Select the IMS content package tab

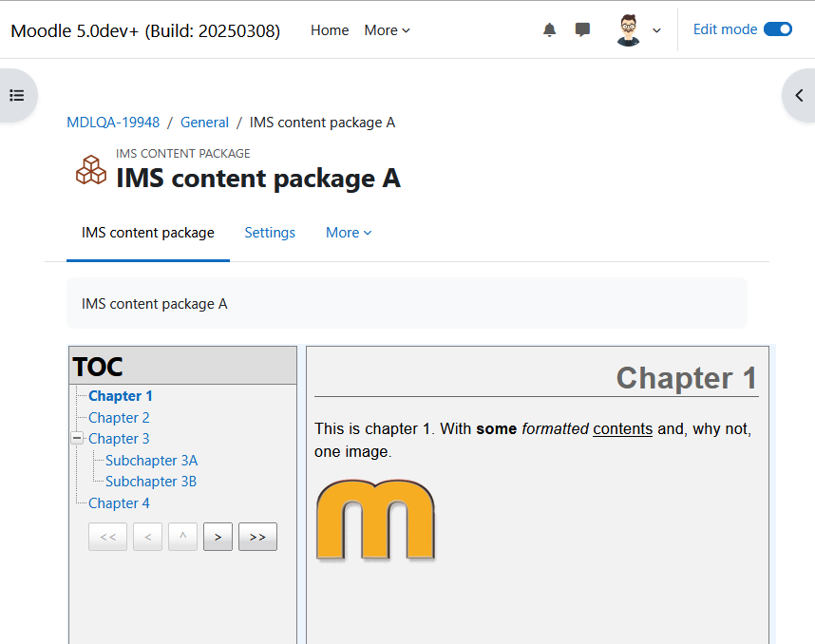(x=147, y=233)
